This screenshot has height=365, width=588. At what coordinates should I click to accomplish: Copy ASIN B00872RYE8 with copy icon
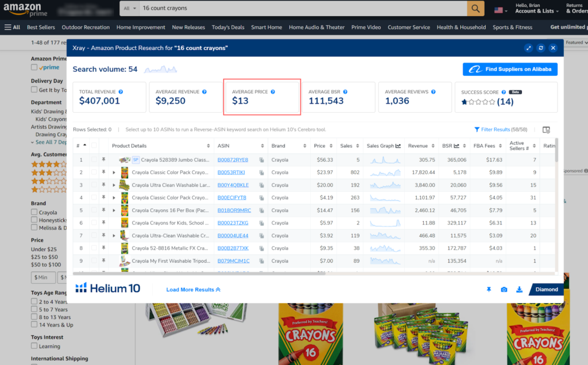(261, 160)
